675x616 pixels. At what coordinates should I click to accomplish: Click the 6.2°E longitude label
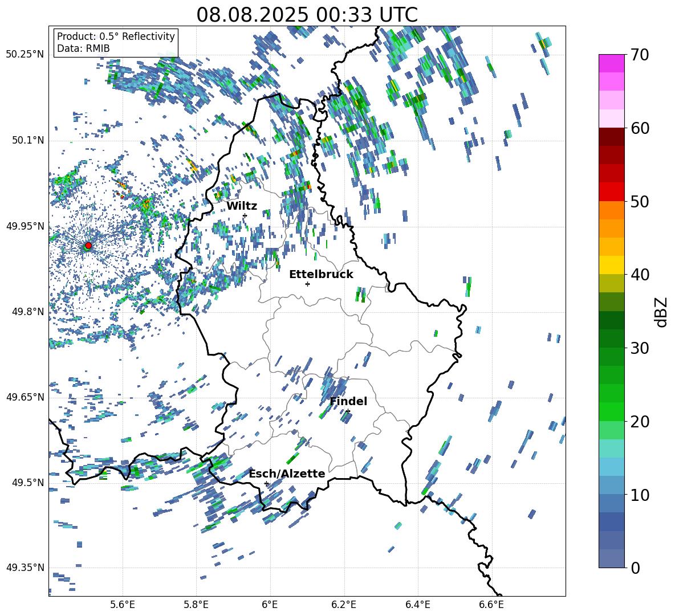344,605
